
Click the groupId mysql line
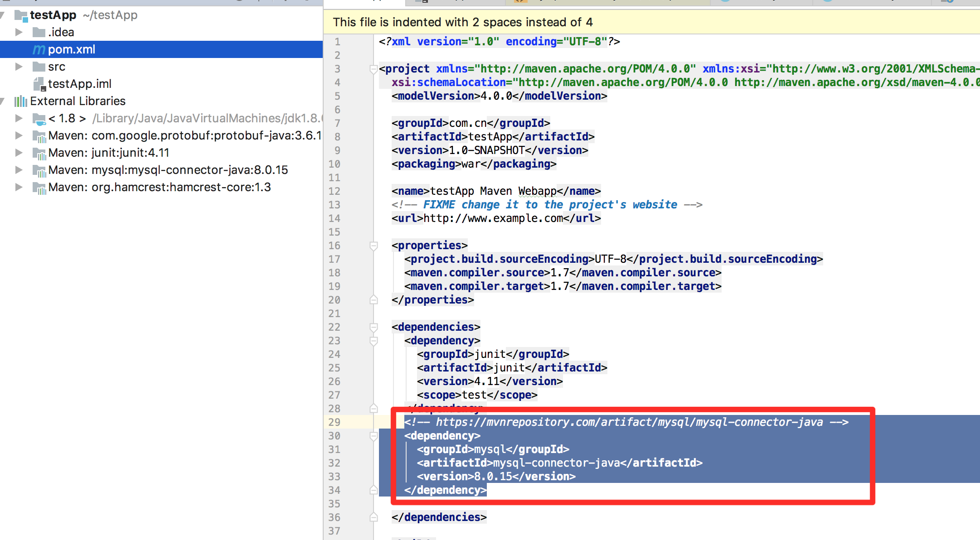(493, 449)
